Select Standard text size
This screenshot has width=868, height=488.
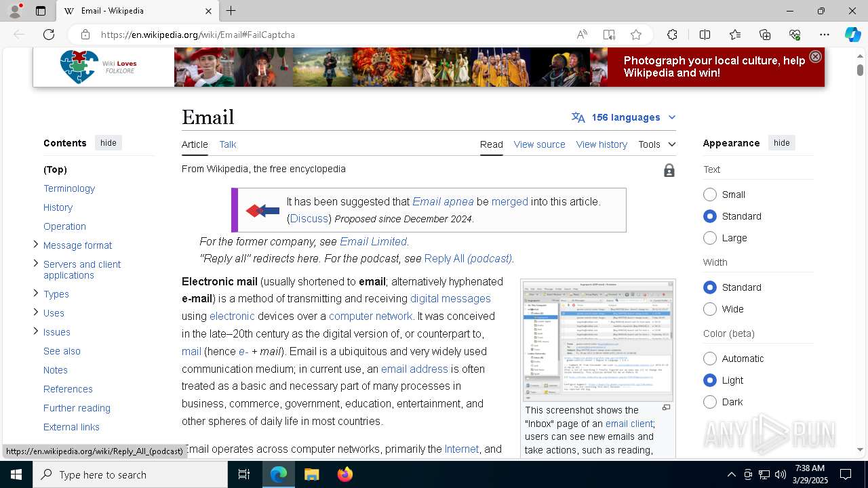point(710,216)
